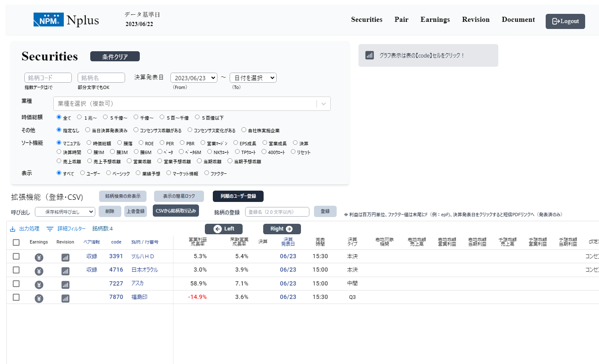The image size is (599, 364).
Task: Open the 決算発表日 From date dropdown
Action: click(194, 78)
